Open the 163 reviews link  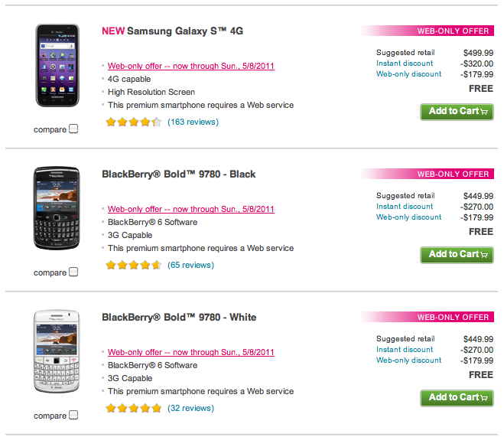(193, 122)
